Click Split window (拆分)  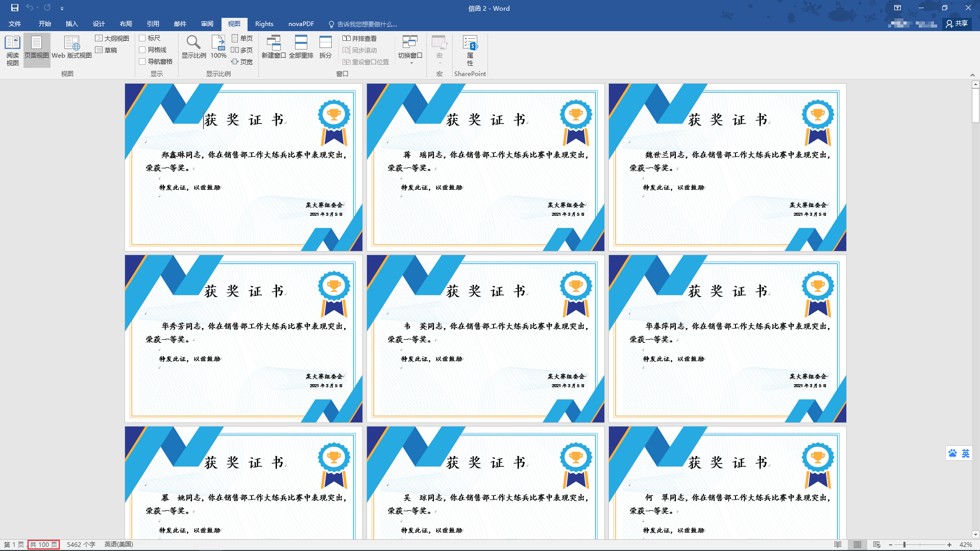[x=326, y=47]
